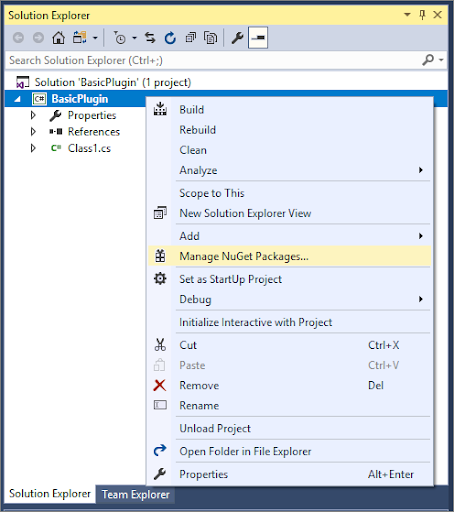Viewport: 454px width, 512px height.
Task: Expand the Properties tree node
Action: tap(33, 115)
